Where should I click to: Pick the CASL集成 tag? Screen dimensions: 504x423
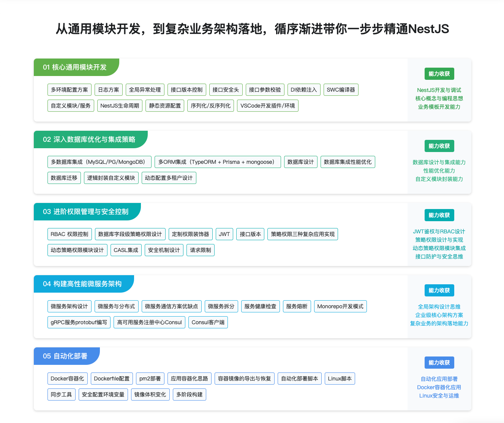[126, 250]
